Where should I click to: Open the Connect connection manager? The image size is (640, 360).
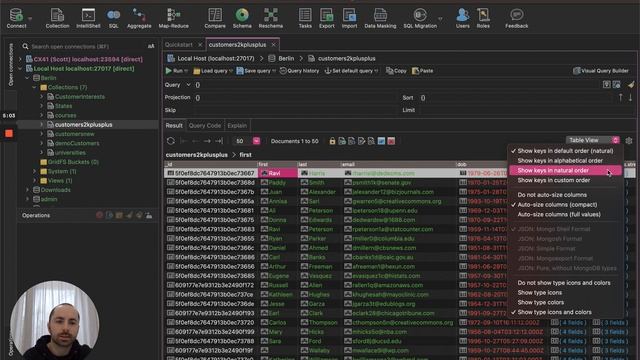(x=16, y=18)
